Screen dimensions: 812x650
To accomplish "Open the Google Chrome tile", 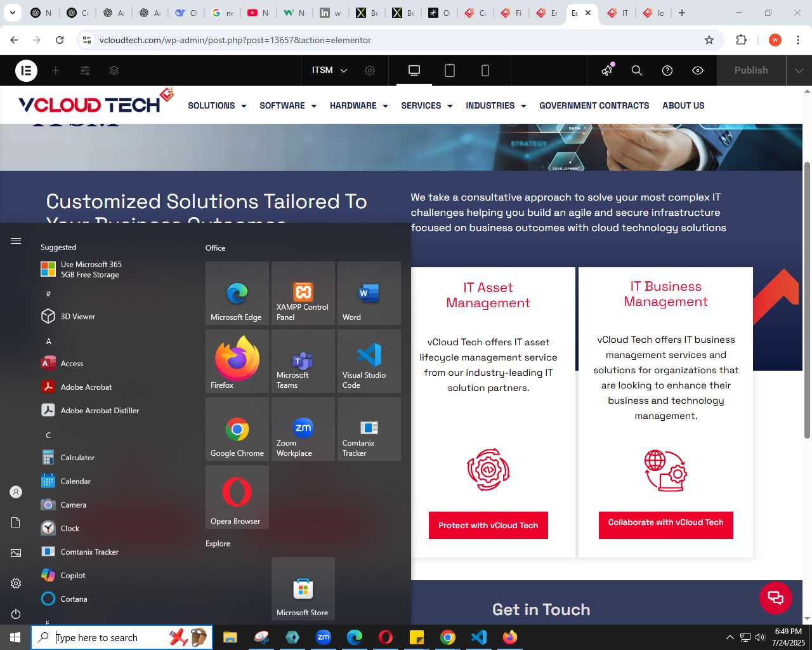I will pyautogui.click(x=237, y=429).
